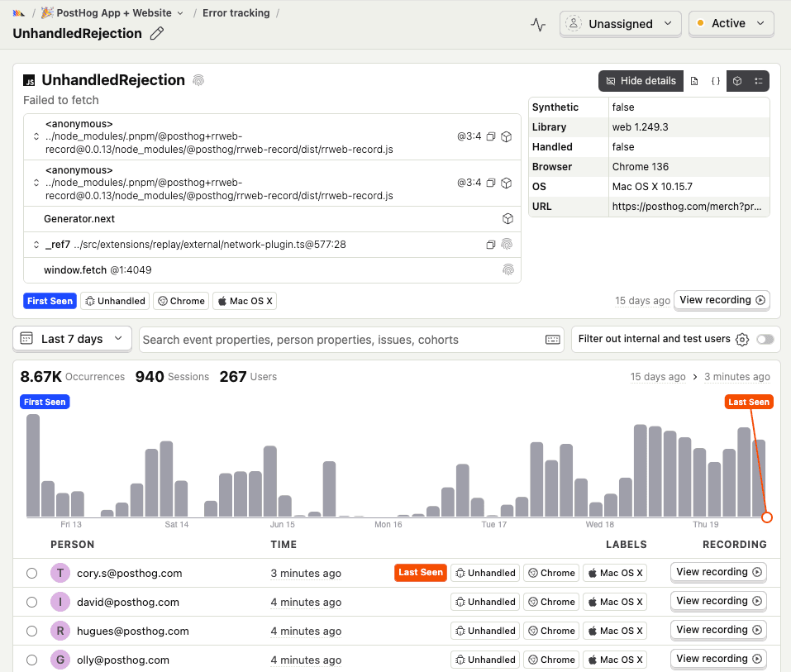
Task: Click Hide details button
Action: click(641, 81)
